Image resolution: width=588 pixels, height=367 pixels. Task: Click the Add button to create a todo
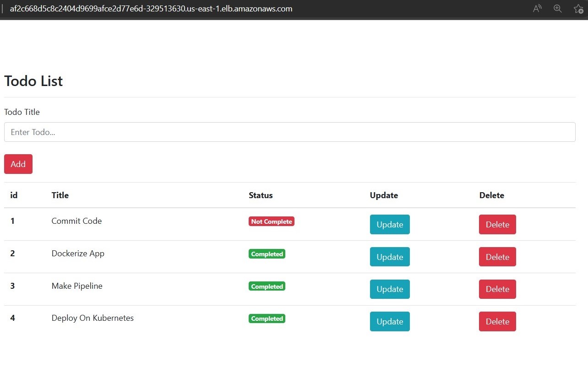point(18,164)
